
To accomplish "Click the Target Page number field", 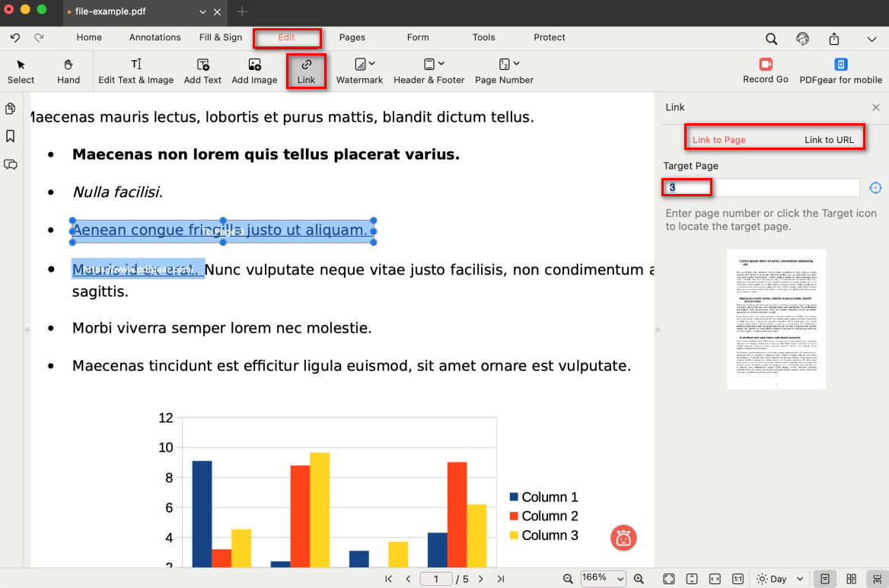I will click(761, 188).
